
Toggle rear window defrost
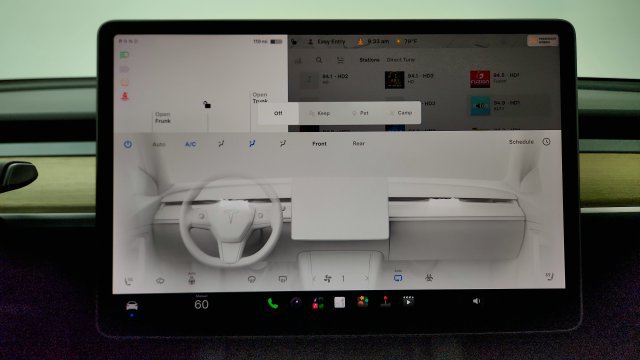point(282,279)
